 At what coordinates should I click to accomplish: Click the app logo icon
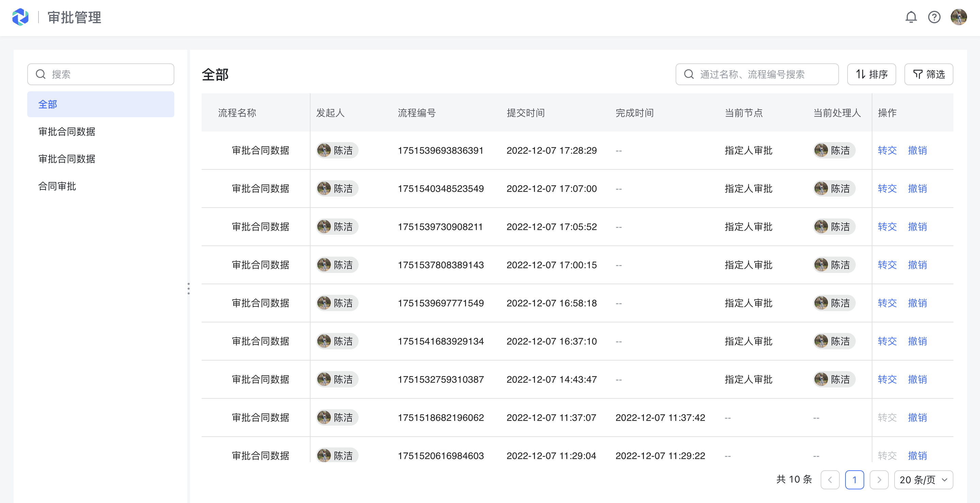click(x=20, y=17)
